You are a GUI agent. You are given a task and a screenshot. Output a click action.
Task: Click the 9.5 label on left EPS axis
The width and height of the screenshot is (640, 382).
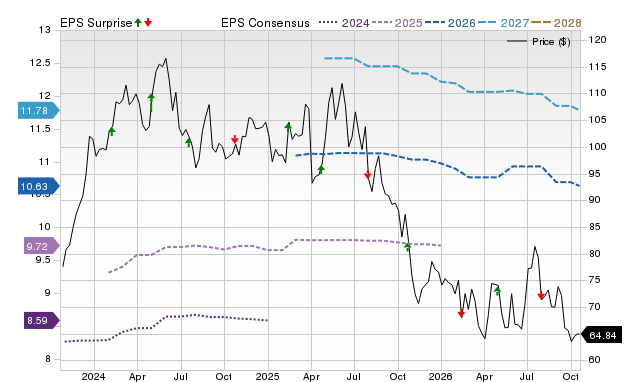click(x=43, y=260)
